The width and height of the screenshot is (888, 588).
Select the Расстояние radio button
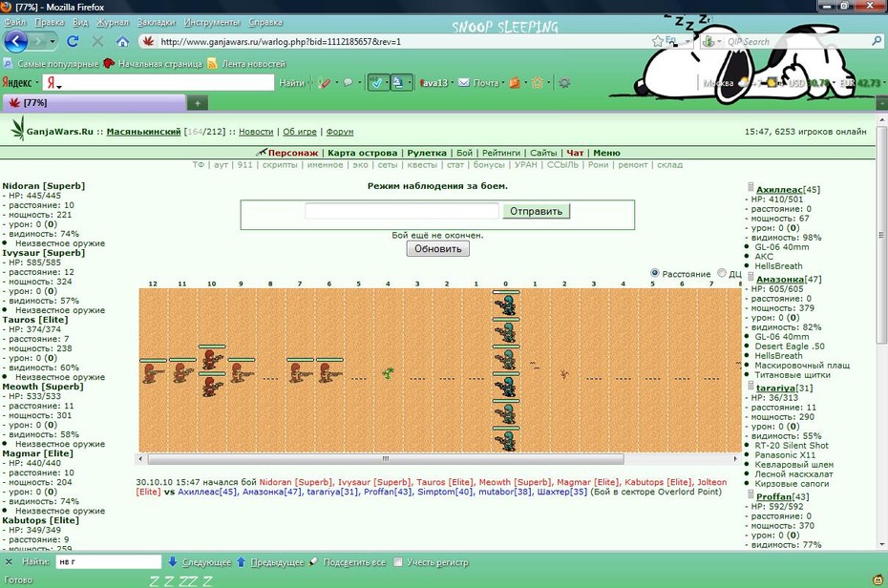point(655,273)
